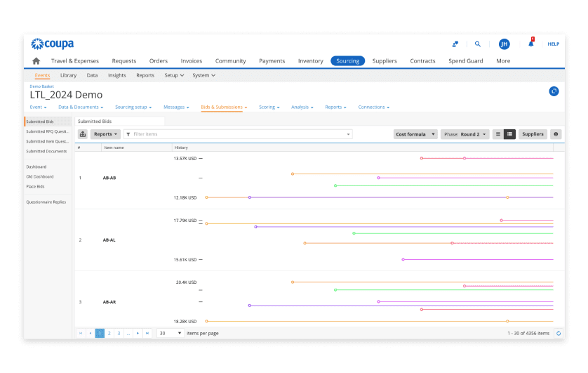Open the Cost formula dropdown

(415, 134)
